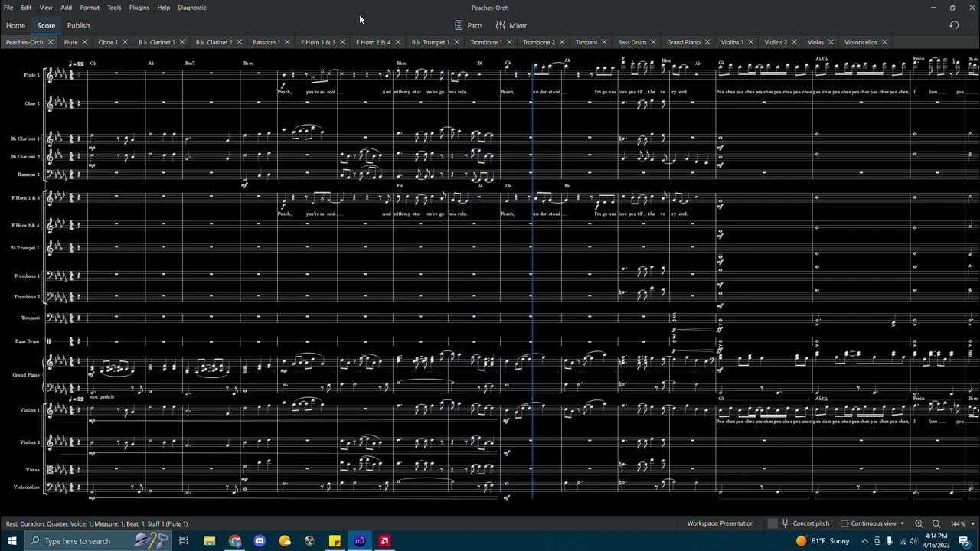This screenshot has height=551, width=980.
Task: Open Google Chrome from the taskbar
Action: point(234,541)
